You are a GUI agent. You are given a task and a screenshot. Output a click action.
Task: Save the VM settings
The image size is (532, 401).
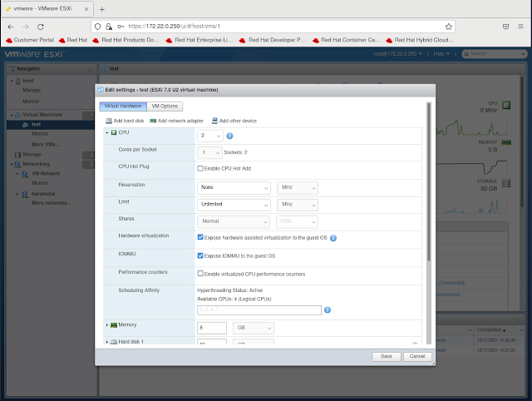387,357
